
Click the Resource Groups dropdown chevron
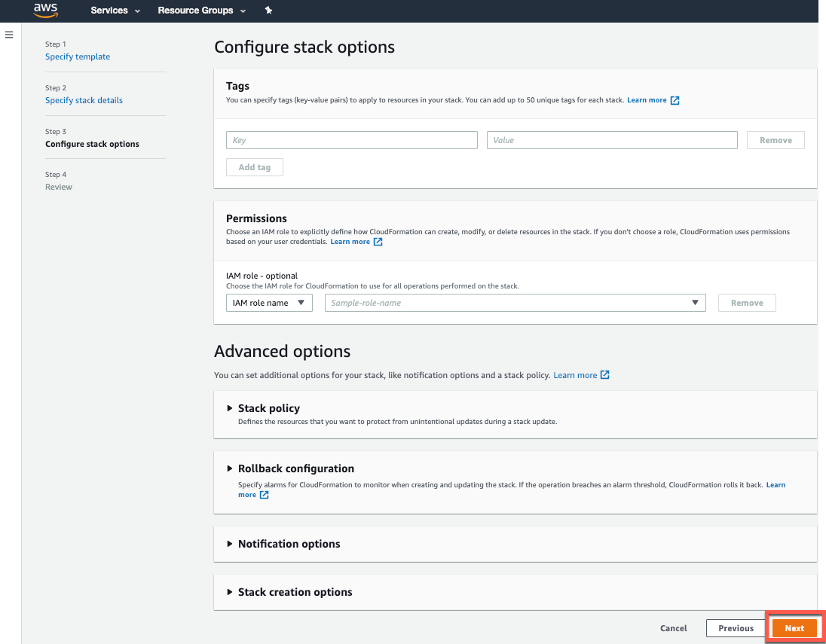[243, 11]
